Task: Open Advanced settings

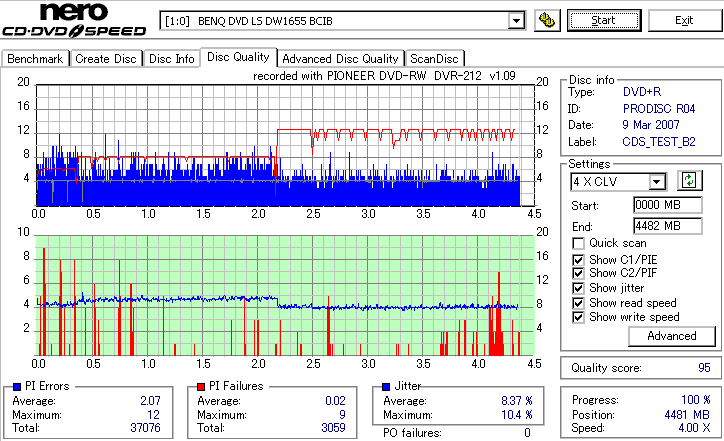Action: tap(671, 336)
